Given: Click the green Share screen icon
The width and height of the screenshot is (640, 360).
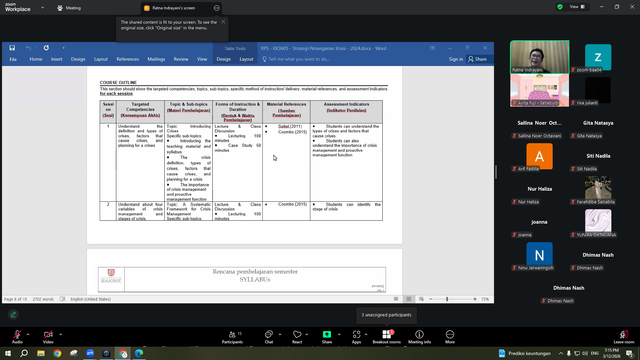Looking at the screenshot, I should [327, 334].
